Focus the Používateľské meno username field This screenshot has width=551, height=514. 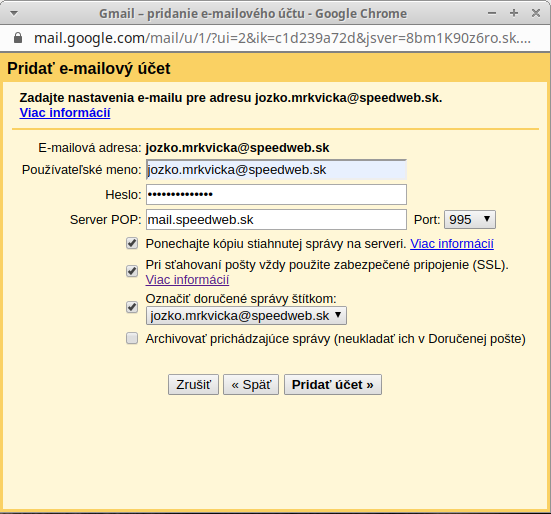276,170
